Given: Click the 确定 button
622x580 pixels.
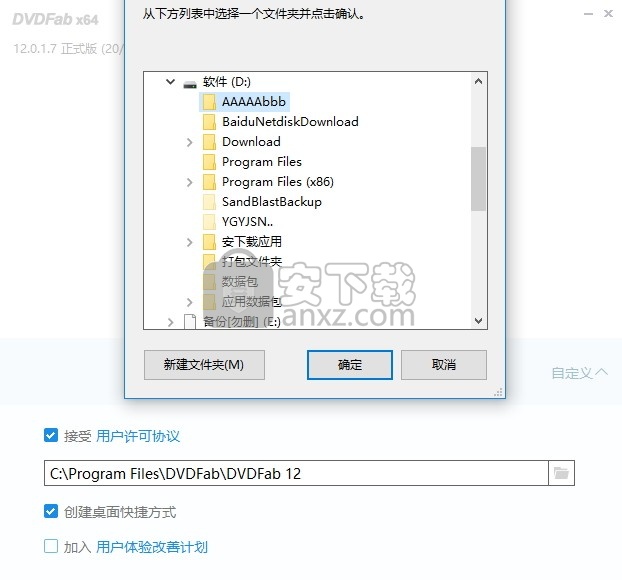Looking at the screenshot, I should click(x=349, y=365).
